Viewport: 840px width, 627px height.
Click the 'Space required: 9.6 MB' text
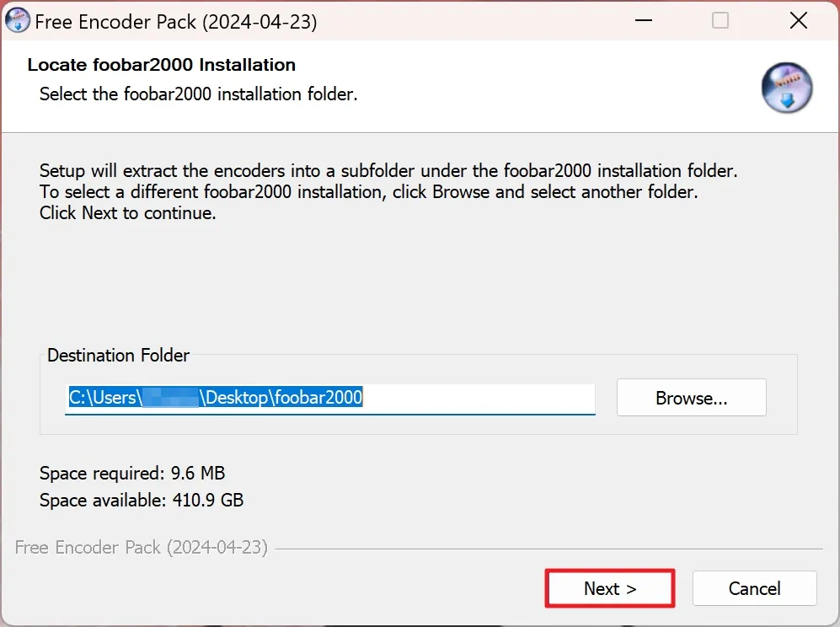coord(132,473)
